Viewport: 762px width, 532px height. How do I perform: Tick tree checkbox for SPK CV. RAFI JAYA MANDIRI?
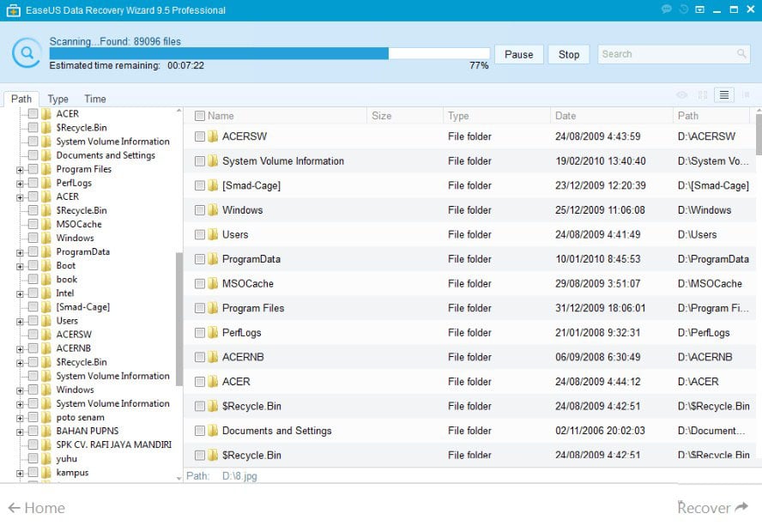[33, 444]
